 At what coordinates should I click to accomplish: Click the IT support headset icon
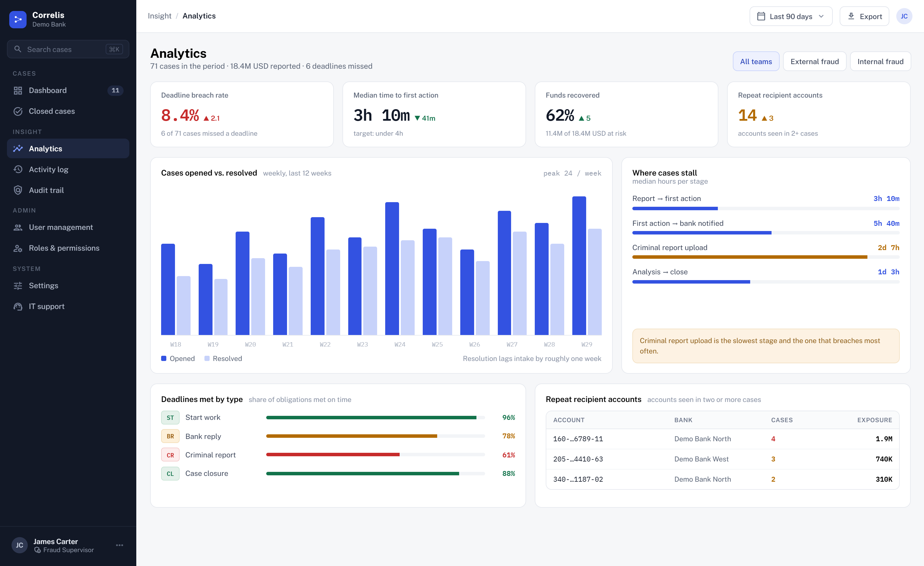coord(18,306)
